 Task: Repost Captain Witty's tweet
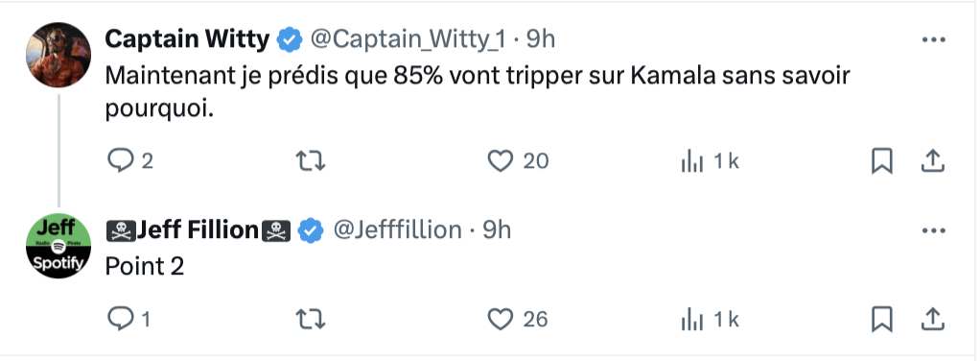click(310, 161)
